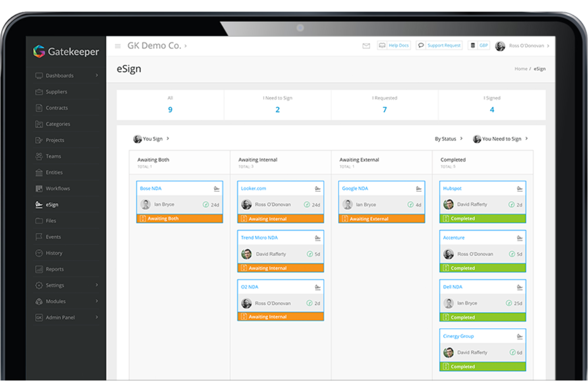Viewport: 588px width, 392px height.
Task: View the Events section
Action: click(x=54, y=237)
